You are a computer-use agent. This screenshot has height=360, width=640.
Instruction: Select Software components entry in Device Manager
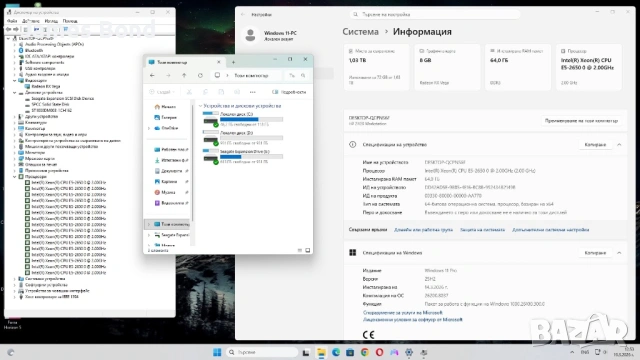[x=44, y=62]
